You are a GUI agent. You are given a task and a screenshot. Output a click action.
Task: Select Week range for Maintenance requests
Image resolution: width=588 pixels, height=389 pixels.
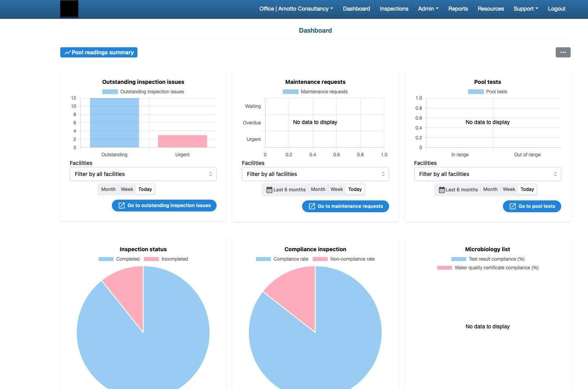336,189
